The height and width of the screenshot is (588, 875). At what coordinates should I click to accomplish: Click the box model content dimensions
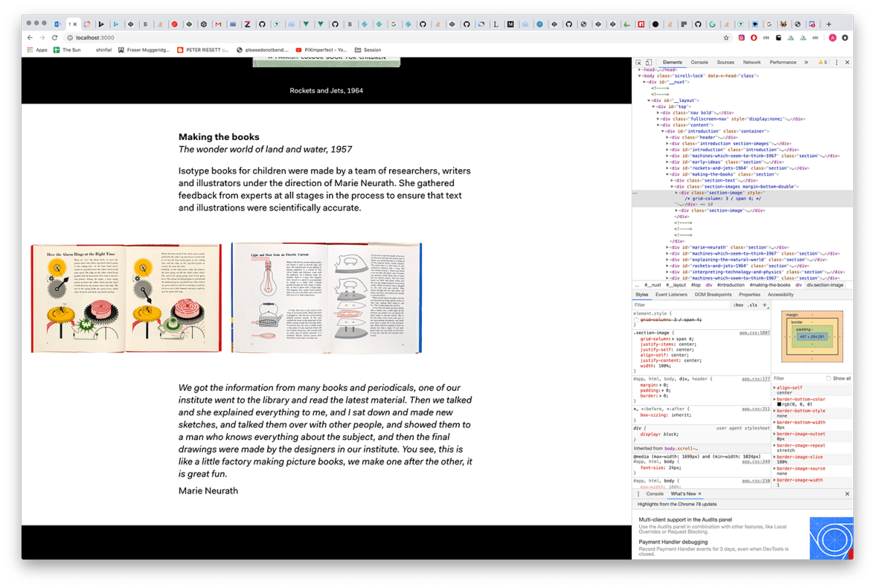(812, 337)
